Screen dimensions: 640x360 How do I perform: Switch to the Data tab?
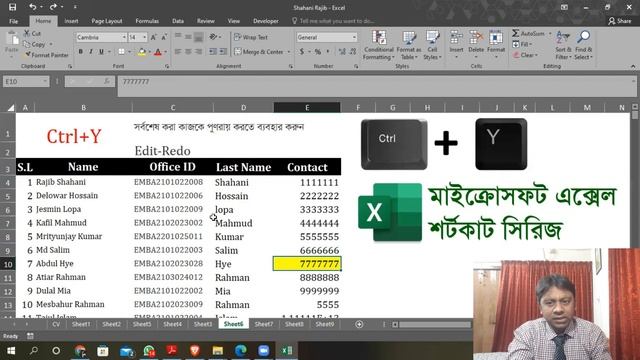[178, 21]
